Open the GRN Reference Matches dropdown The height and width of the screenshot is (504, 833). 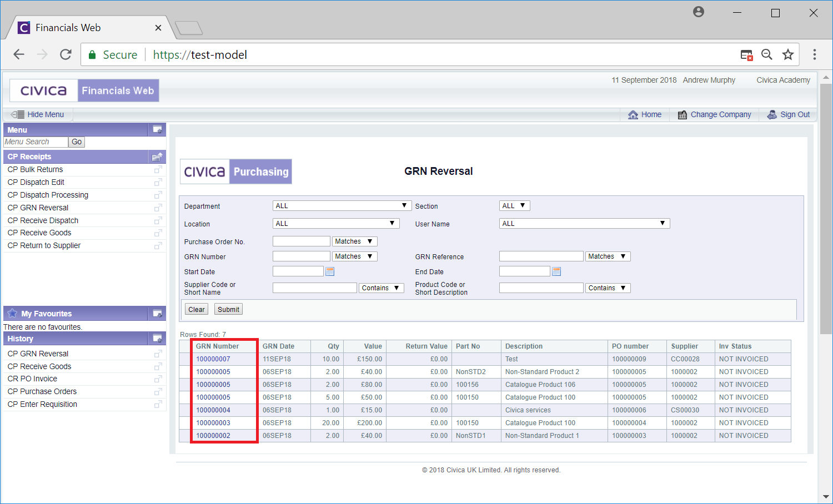pyautogui.click(x=608, y=256)
